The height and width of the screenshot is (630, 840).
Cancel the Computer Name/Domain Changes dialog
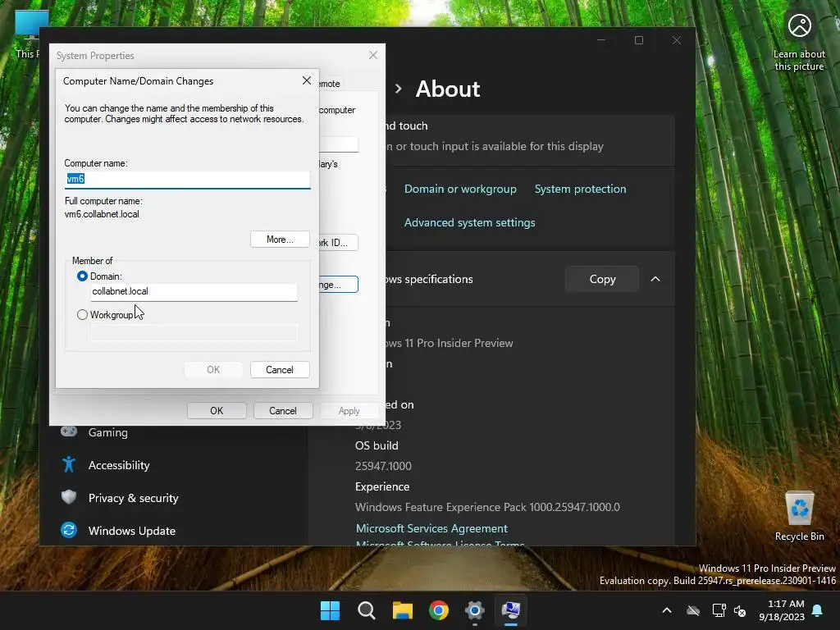click(280, 370)
